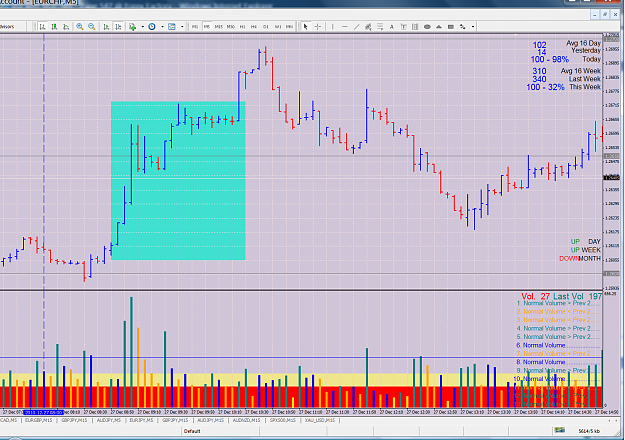The width and height of the screenshot is (625, 440).
Task: Switch to MN timeframe
Action: click(289, 27)
